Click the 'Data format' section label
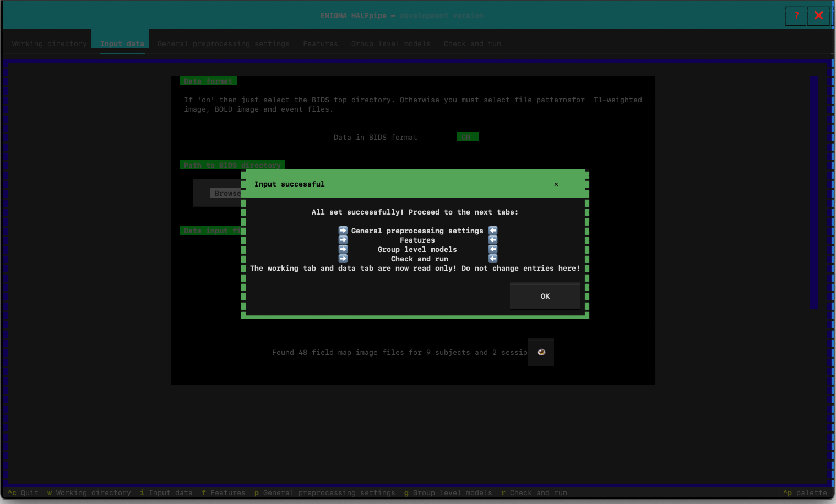This screenshot has width=836, height=504. (x=208, y=81)
